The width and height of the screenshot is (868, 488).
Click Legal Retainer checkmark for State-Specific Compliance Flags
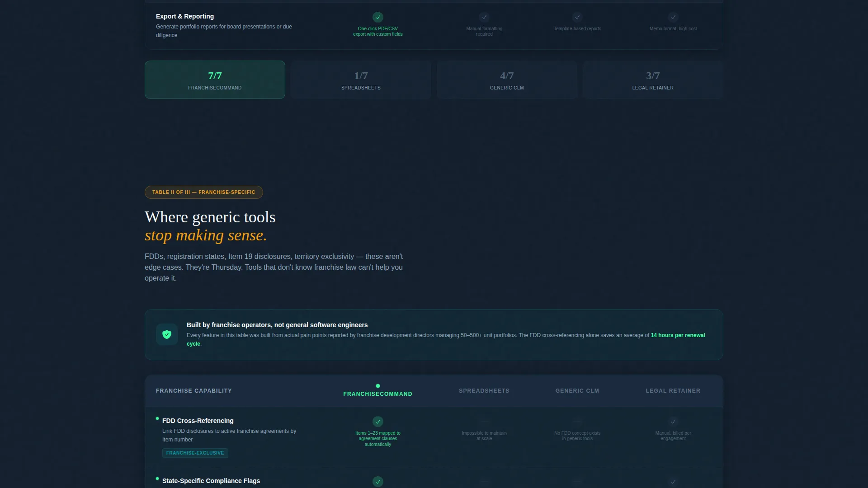(x=673, y=482)
